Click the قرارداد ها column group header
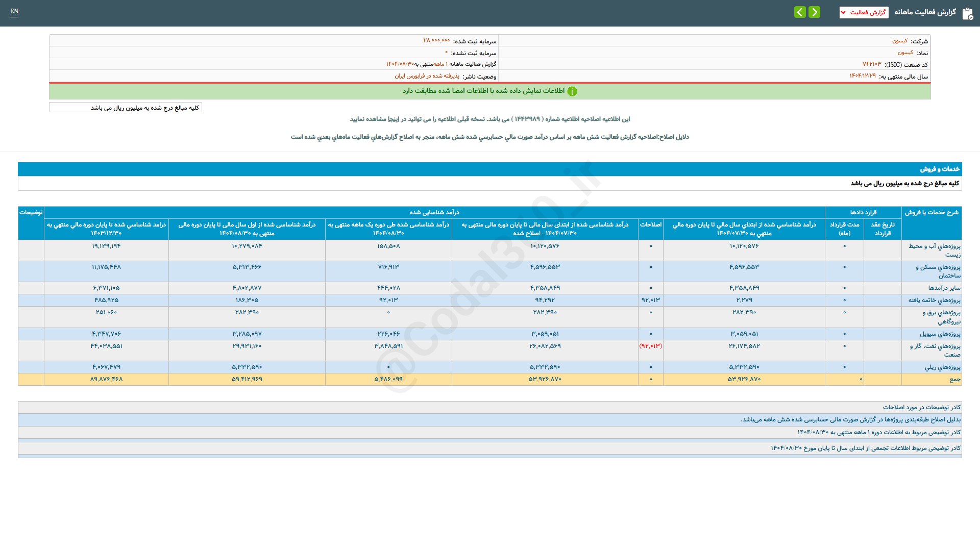This screenshot has width=980, height=551. click(x=863, y=212)
